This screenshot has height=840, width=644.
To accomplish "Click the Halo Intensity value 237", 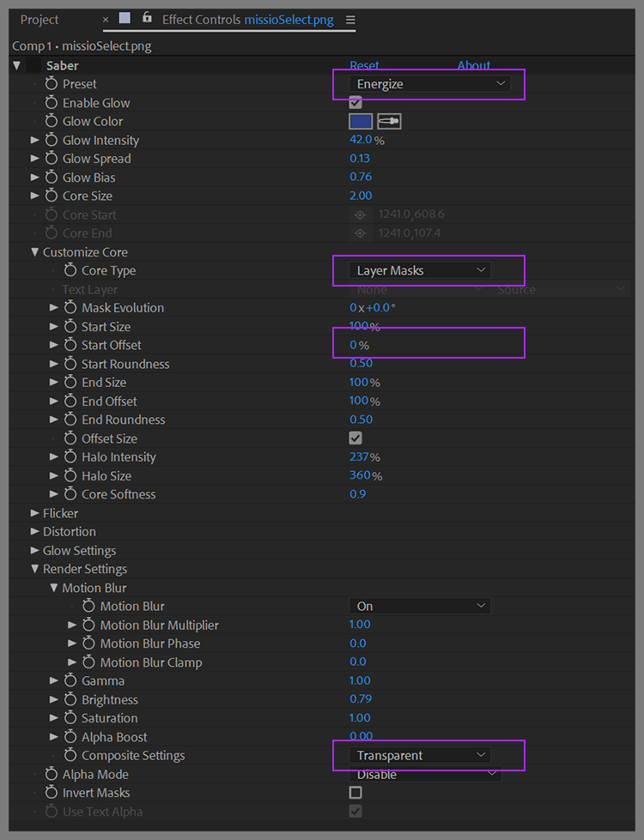I will click(359, 457).
